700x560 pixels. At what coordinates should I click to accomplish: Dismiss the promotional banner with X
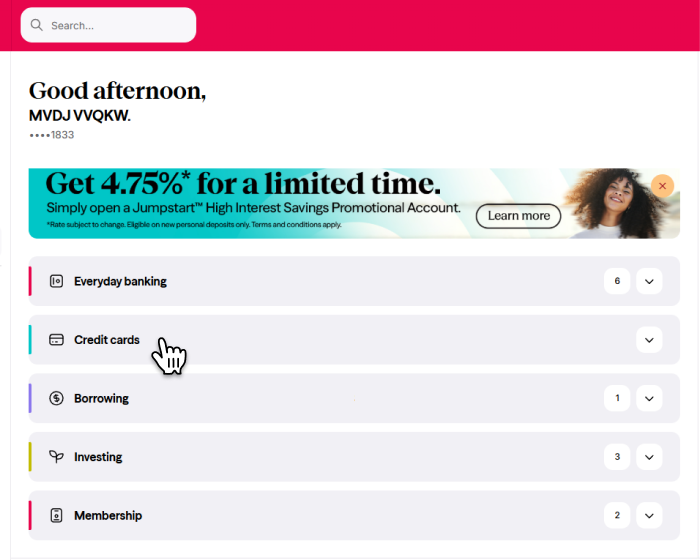point(662,185)
